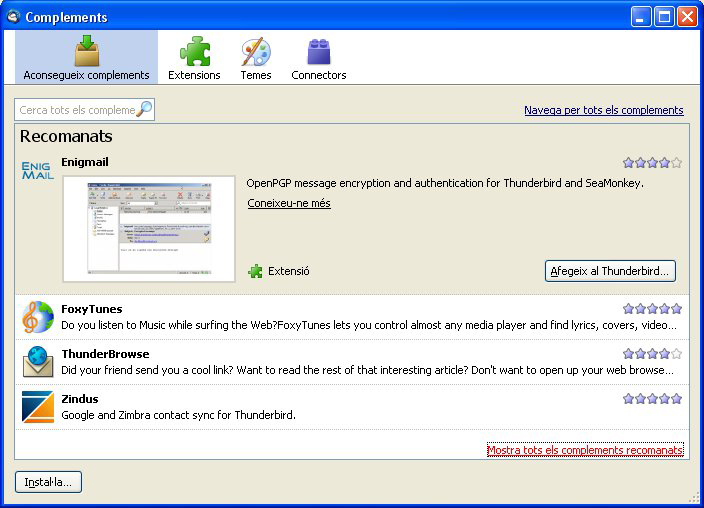Click the Thunderbird icon in title bar

pos(13,16)
